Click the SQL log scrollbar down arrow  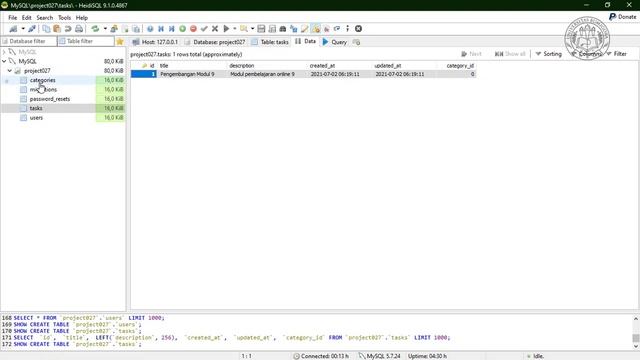click(x=636, y=347)
